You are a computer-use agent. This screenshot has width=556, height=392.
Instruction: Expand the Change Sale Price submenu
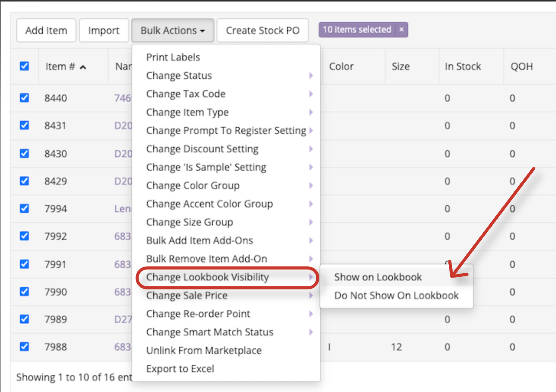tap(186, 295)
